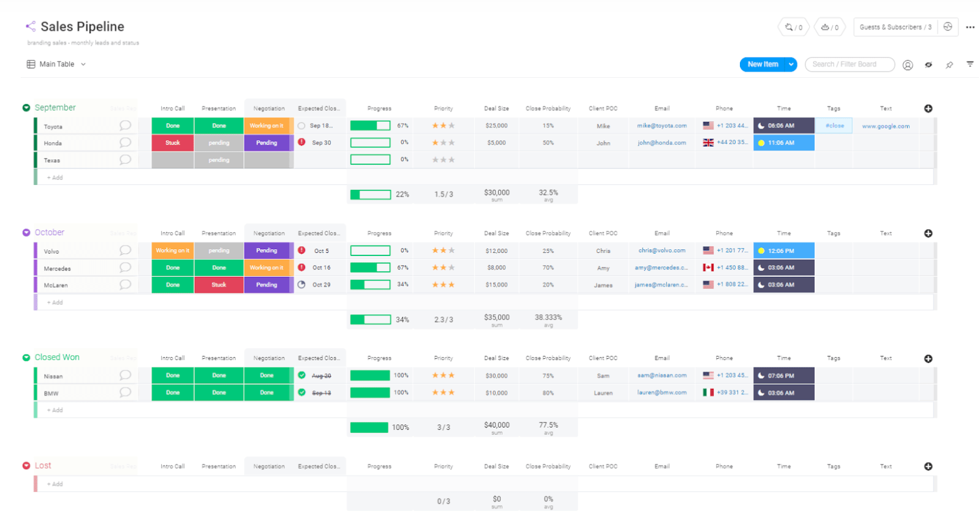Click the share icon beside Sales Pipeline title

point(31,26)
